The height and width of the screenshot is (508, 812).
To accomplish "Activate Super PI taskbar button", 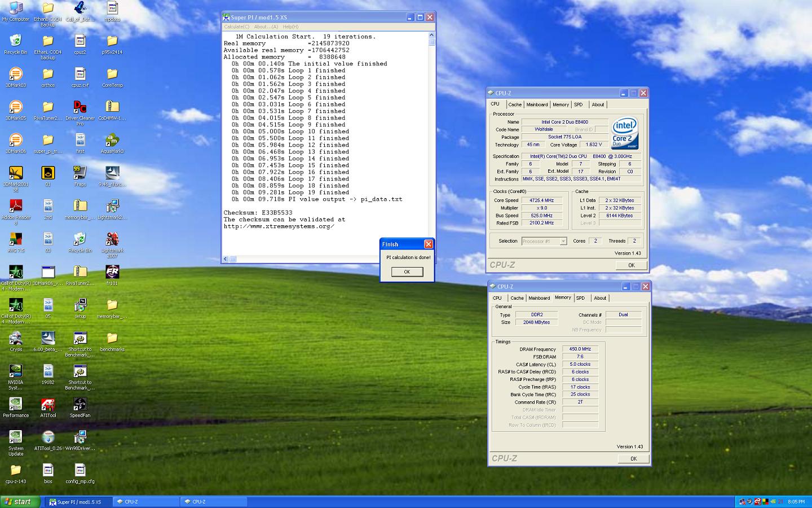I will (x=78, y=502).
